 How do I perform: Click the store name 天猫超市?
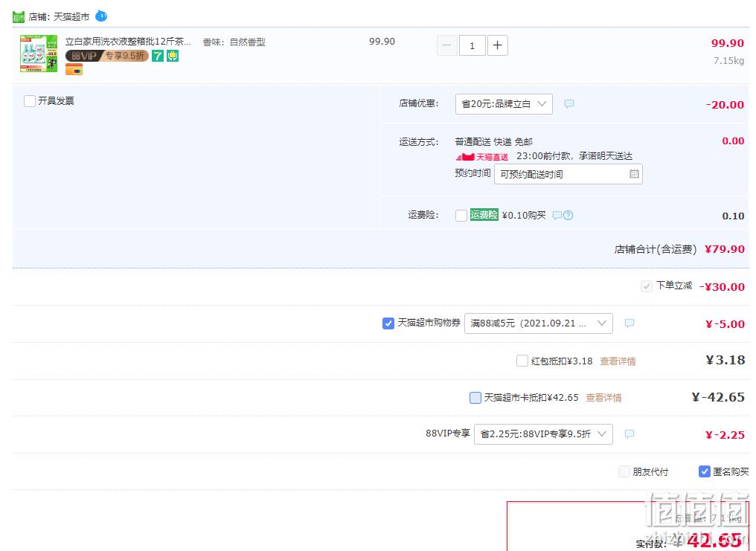(x=71, y=17)
